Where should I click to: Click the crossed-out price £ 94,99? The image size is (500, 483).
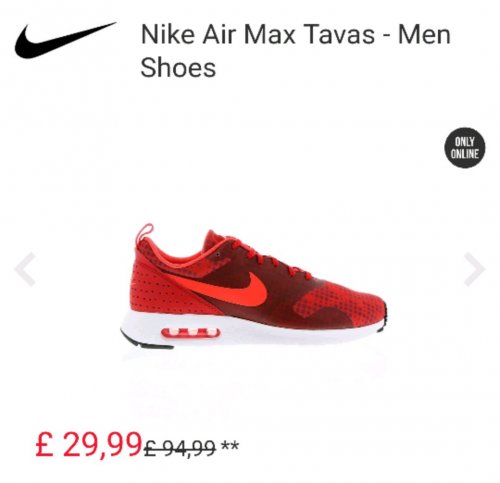180,448
